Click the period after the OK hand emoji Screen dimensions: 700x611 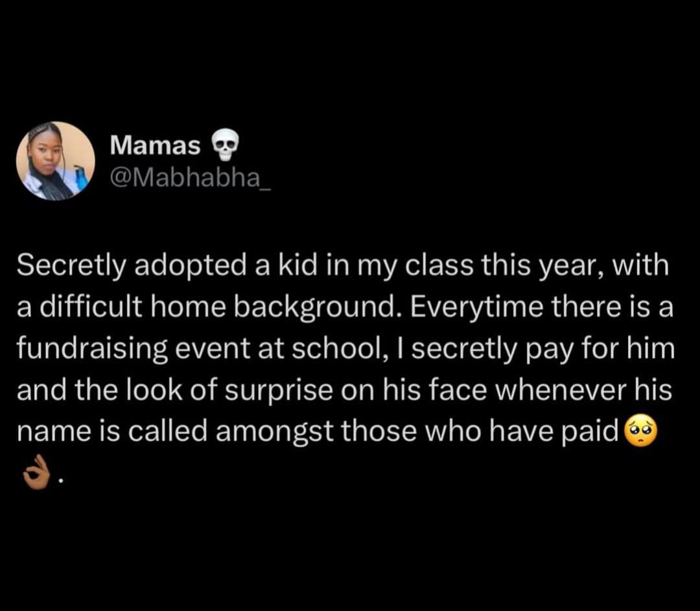[60, 481]
